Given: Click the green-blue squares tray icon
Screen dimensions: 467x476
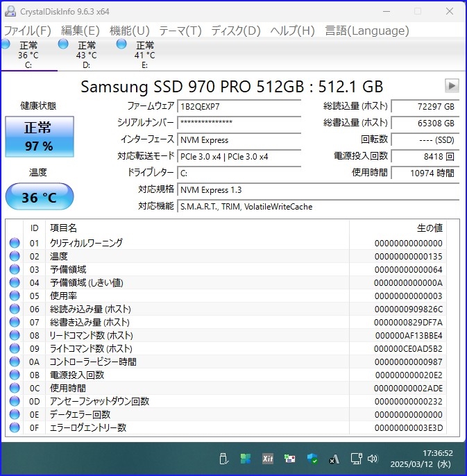Looking at the screenshot, I should 246,459.
